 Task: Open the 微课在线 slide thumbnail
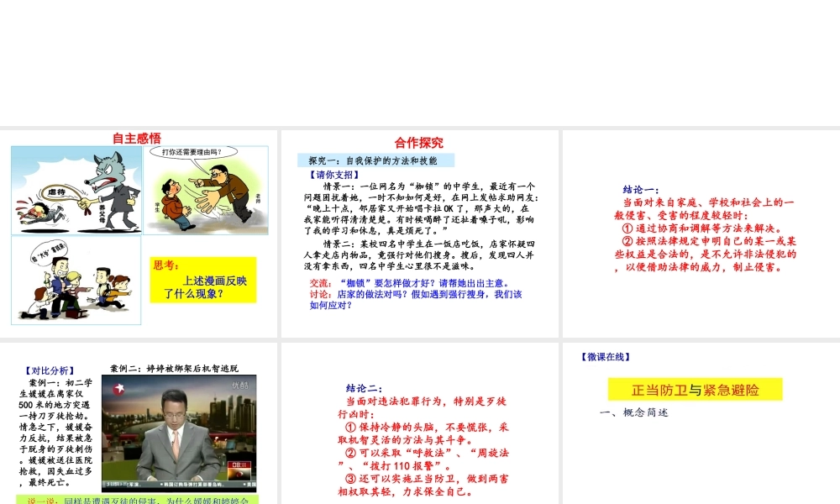pyautogui.click(x=701, y=423)
